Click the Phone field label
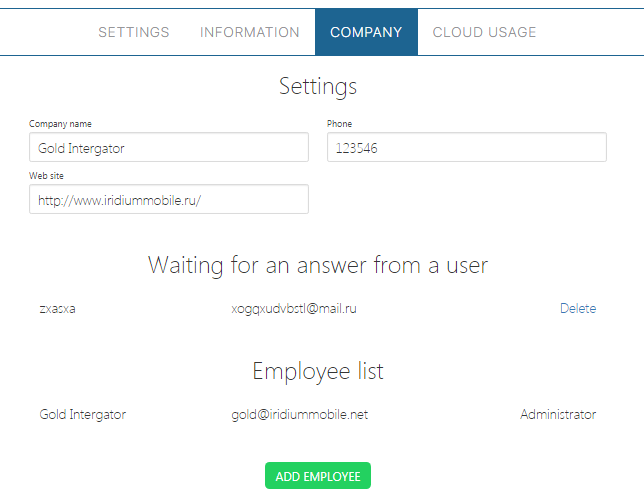 click(x=339, y=124)
